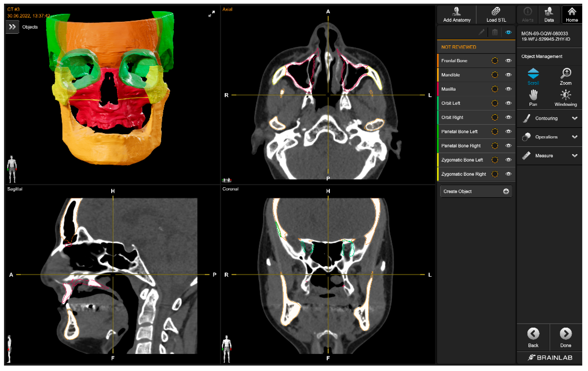Expand the Objects panel arrows

pos(12,27)
